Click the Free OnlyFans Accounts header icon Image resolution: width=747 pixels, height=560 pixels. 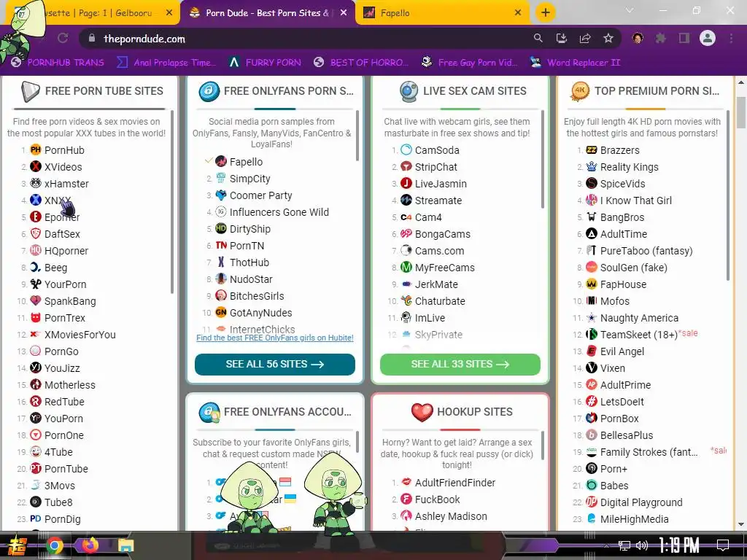pyautogui.click(x=209, y=413)
